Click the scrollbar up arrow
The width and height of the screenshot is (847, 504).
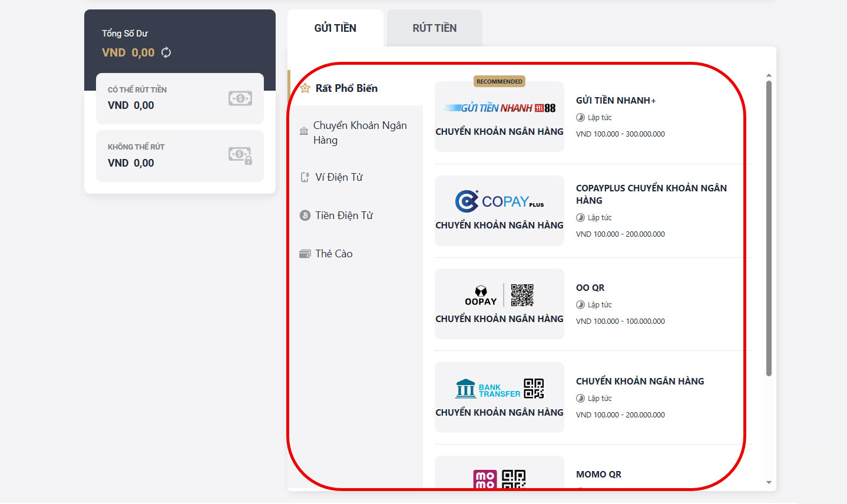point(769,75)
